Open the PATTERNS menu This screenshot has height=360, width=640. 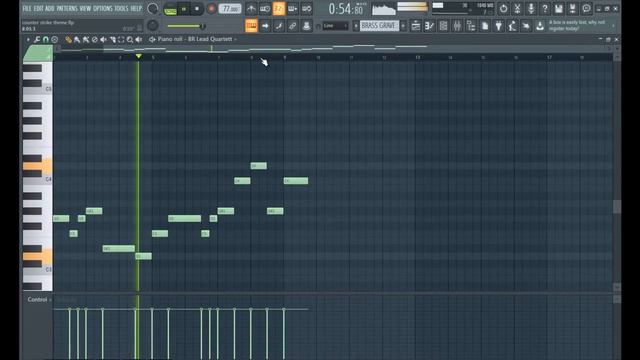[67, 8]
